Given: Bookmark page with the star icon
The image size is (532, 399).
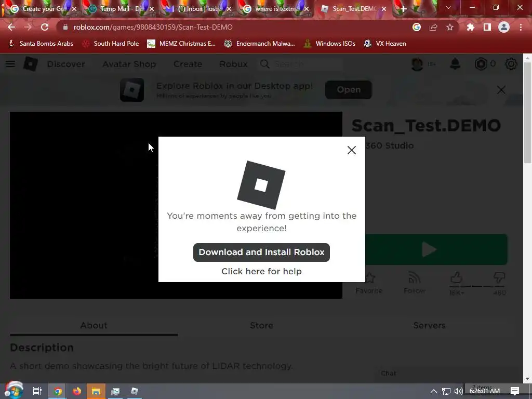Looking at the screenshot, I should (x=449, y=27).
